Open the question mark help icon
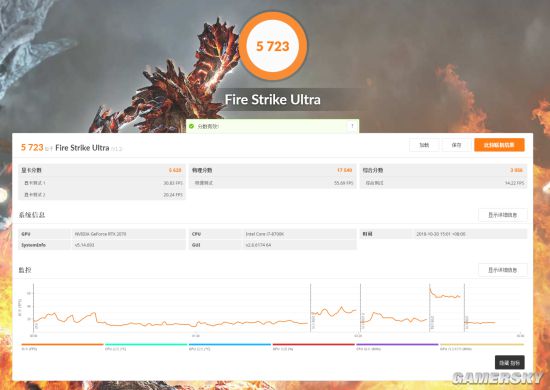 (x=352, y=126)
